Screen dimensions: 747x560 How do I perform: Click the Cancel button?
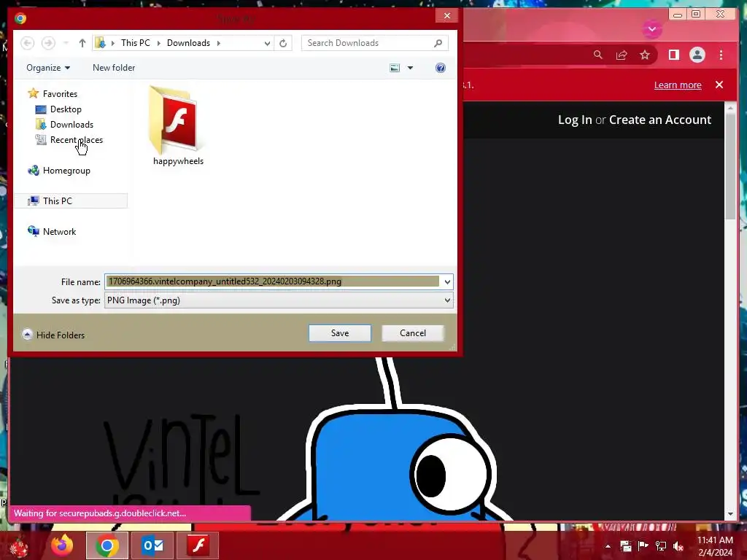(413, 332)
